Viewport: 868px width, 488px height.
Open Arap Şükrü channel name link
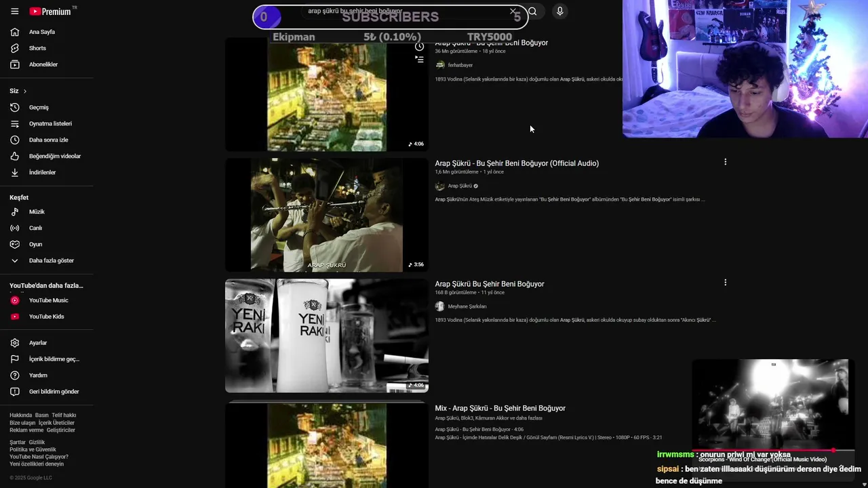460,186
